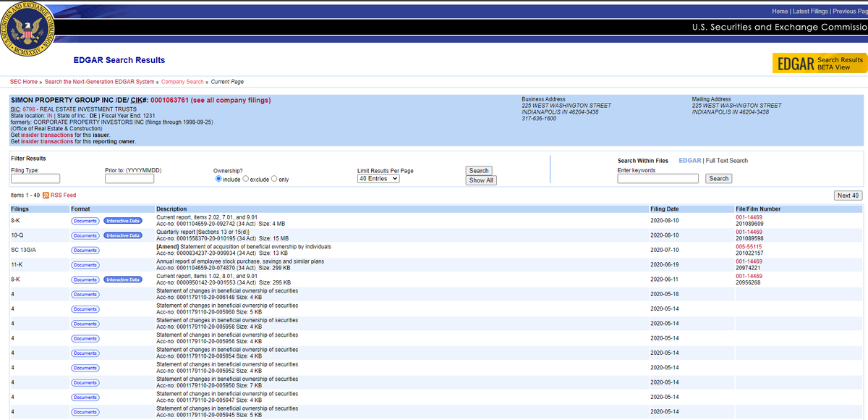868x420 pixels.
Task: Open Documents for 8-K filed 2020-06-11
Action: pos(85,280)
